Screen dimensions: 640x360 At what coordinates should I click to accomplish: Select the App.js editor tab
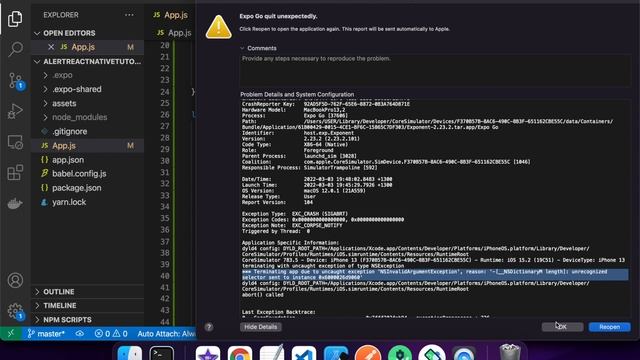(x=171, y=15)
